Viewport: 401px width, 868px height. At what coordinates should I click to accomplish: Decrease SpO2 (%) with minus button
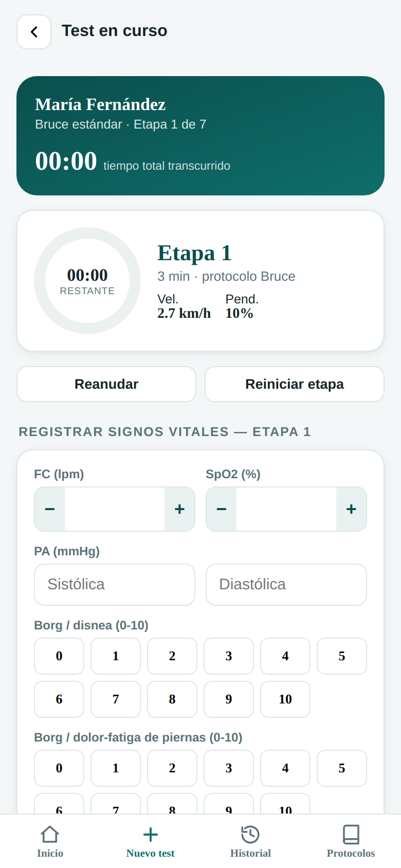click(x=222, y=509)
